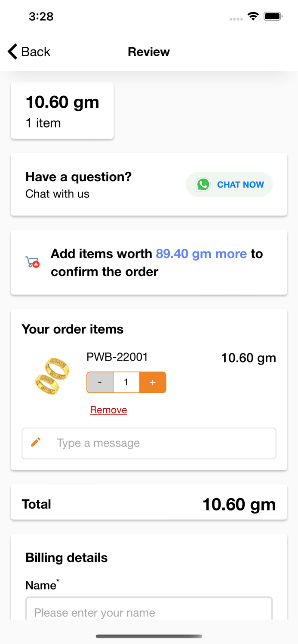Tap the 10.60 gm summary card
298x644 pixels.
click(x=62, y=110)
